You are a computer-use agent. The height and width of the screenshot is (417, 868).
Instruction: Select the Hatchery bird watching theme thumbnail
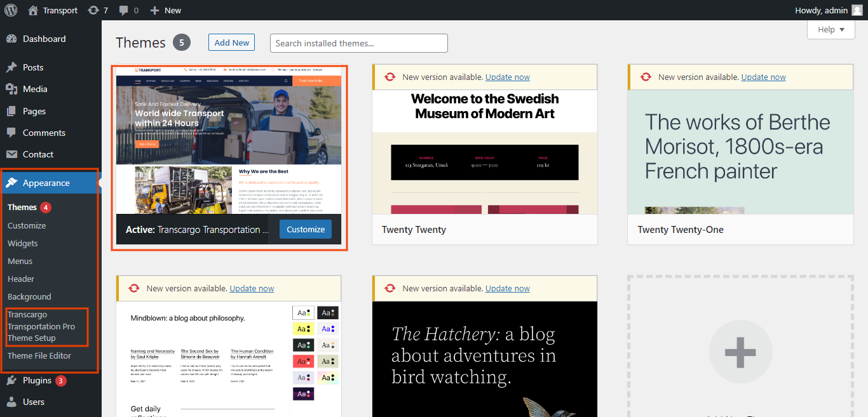coord(484,359)
